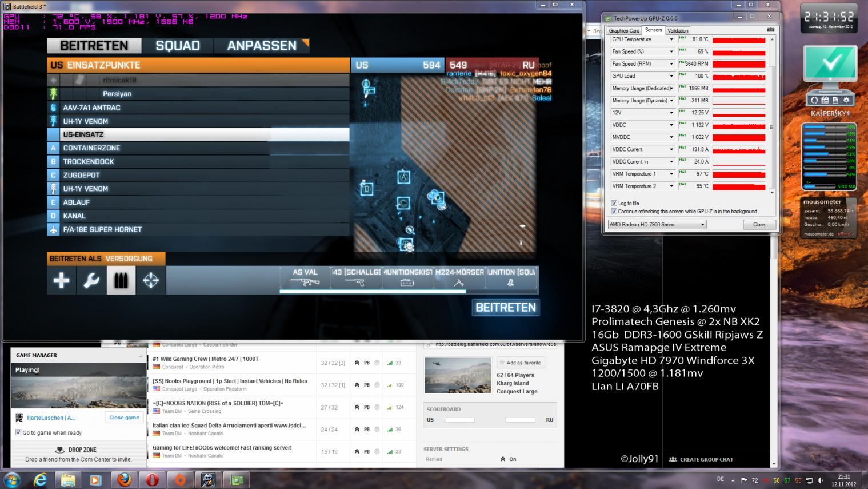Screen dimensions: 868x489
Task: Open the VRM Temperature 1 dropdown
Action: pos(671,174)
